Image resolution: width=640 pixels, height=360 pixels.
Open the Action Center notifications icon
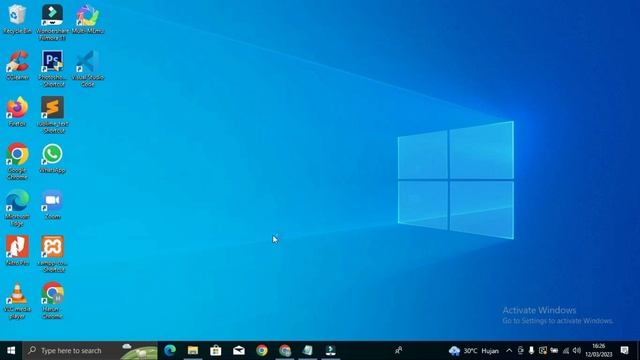pyautogui.click(x=624, y=351)
